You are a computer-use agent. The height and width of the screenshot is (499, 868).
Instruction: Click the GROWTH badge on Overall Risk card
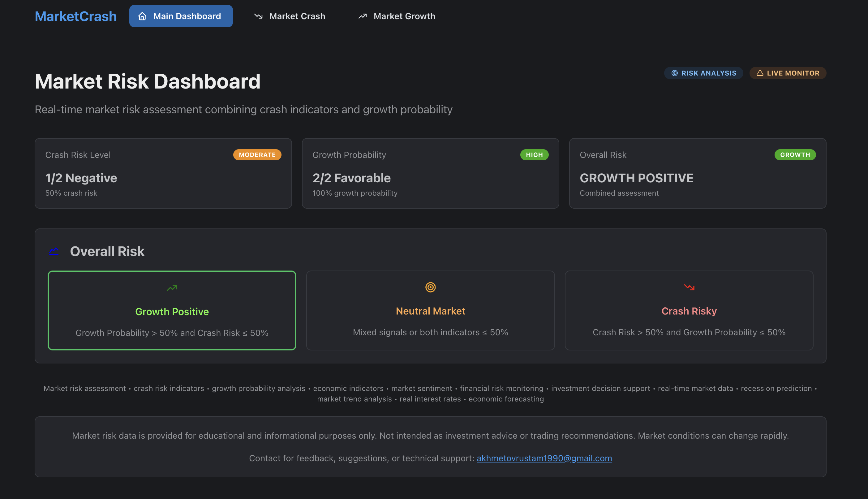pyautogui.click(x=795, y=154)
